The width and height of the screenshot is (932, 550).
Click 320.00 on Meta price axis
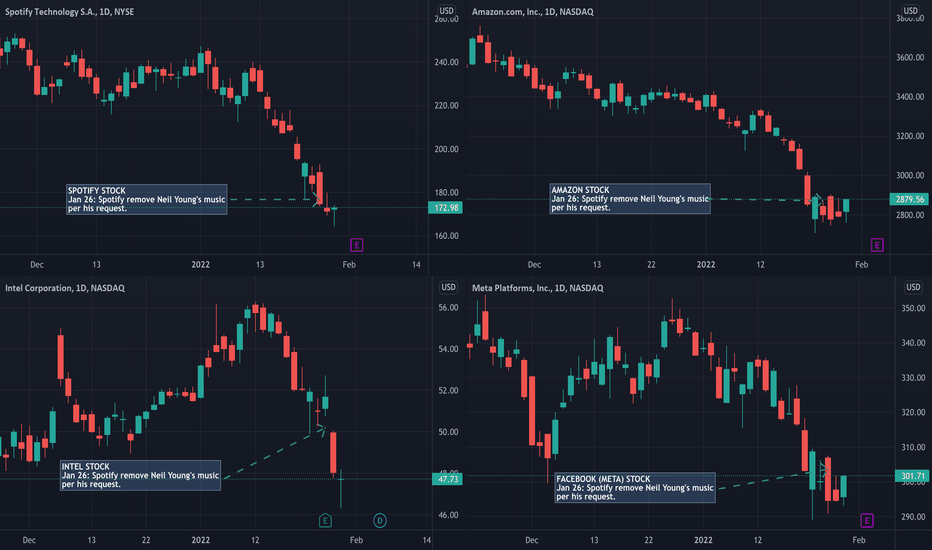click(x=913, y=412)
